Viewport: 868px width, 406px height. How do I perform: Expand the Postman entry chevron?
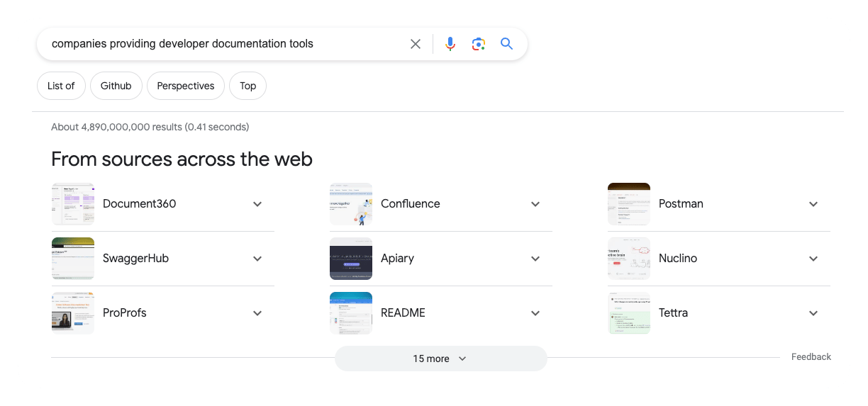pos(813,204)
